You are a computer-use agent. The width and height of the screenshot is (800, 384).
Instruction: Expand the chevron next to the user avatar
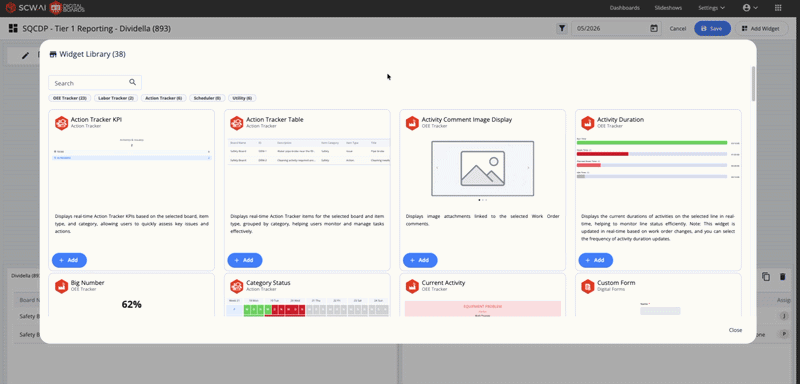(756, 8)
